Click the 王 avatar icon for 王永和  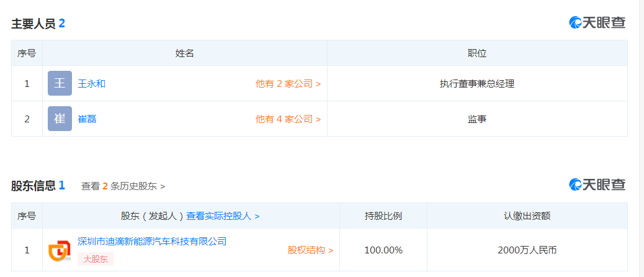click(60, 83)
